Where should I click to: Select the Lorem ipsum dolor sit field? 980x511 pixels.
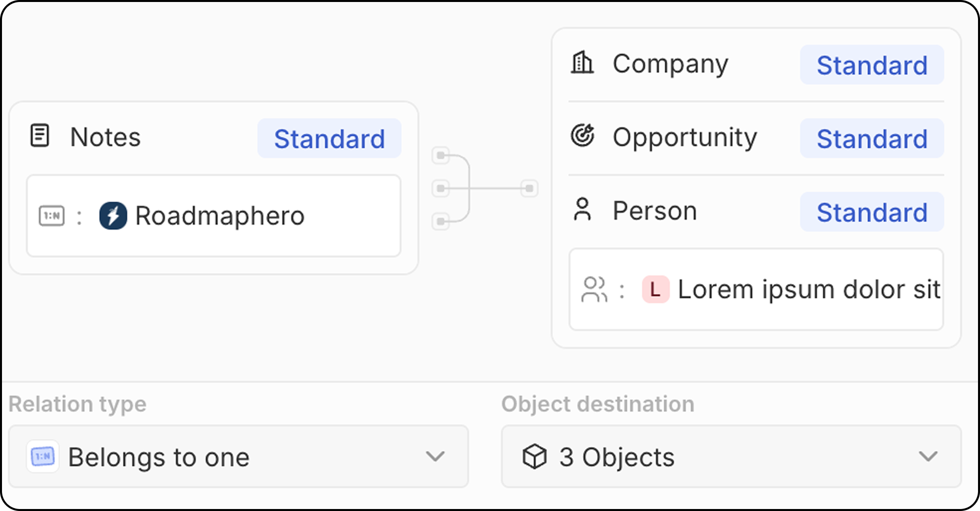808,289
